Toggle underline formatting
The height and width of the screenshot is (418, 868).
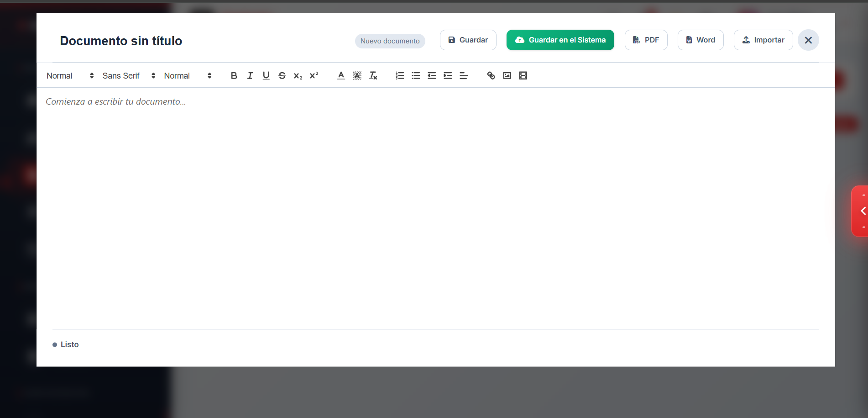[x=266, y=76]
